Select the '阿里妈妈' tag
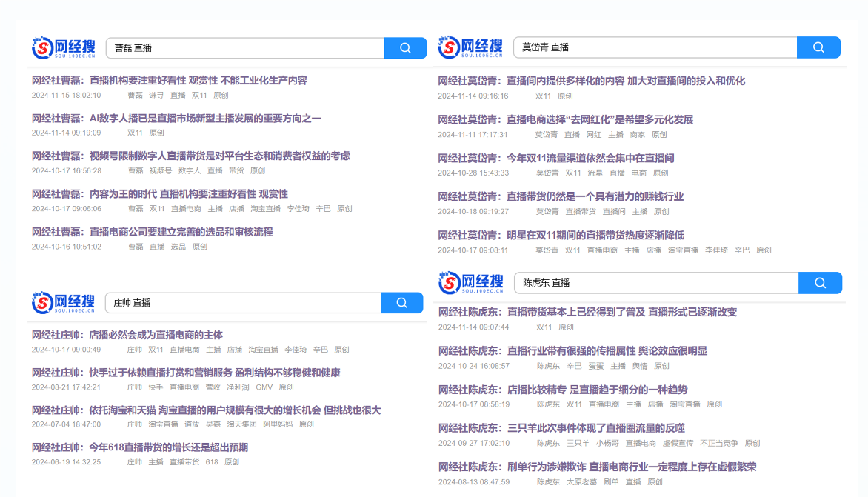This screenshot has width=868, height=497. pyautogui.click(x=278, y=425)
